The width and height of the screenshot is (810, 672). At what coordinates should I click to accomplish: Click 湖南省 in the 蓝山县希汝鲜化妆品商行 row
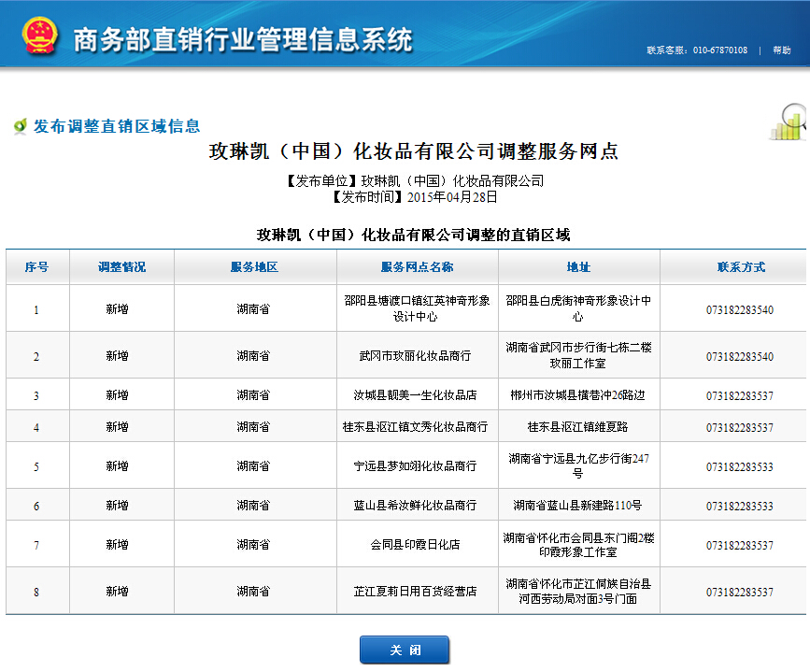tap(253, 505)
